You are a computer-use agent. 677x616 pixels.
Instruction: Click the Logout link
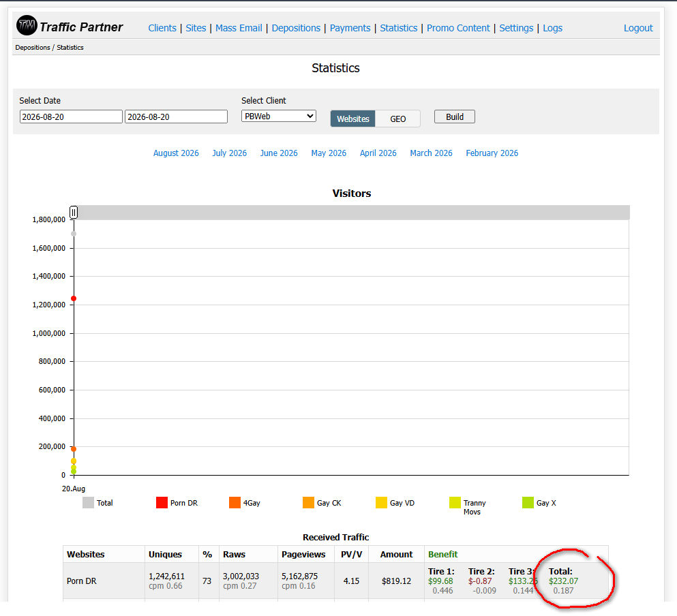638,28
